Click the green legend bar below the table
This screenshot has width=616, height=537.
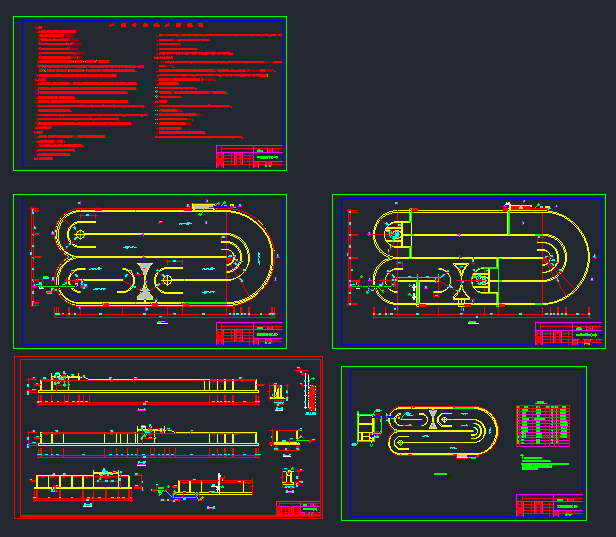[x=544, y=464]
